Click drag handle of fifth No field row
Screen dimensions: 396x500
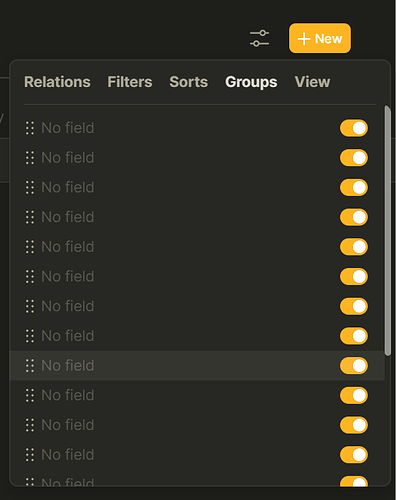click(30, 247)
